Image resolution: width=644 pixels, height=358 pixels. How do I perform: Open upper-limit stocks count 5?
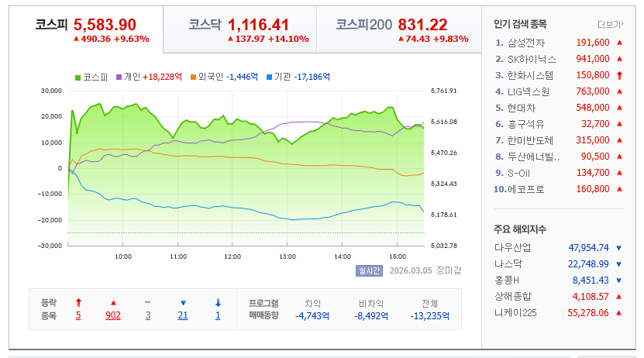[x=78, y=315]
